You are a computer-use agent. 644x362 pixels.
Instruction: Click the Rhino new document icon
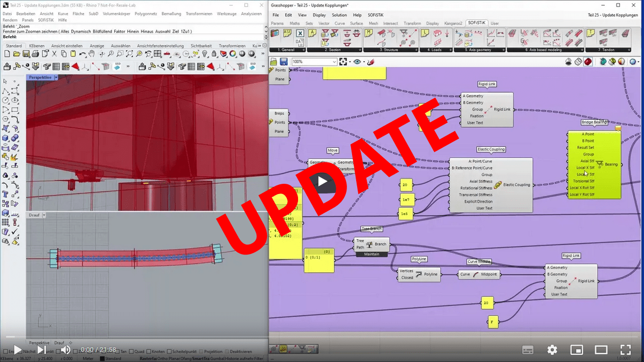[x=7, y=54]
